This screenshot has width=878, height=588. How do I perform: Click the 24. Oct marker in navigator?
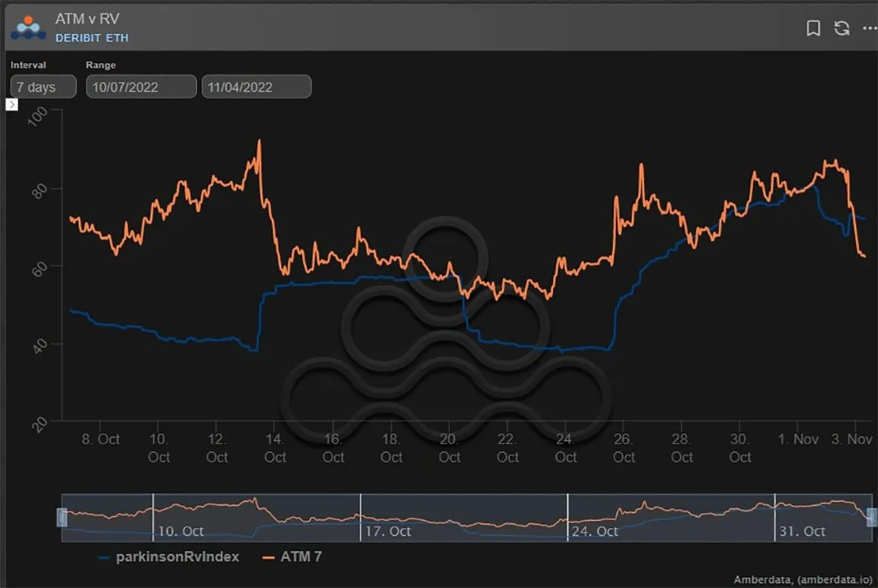pos(595,531)
